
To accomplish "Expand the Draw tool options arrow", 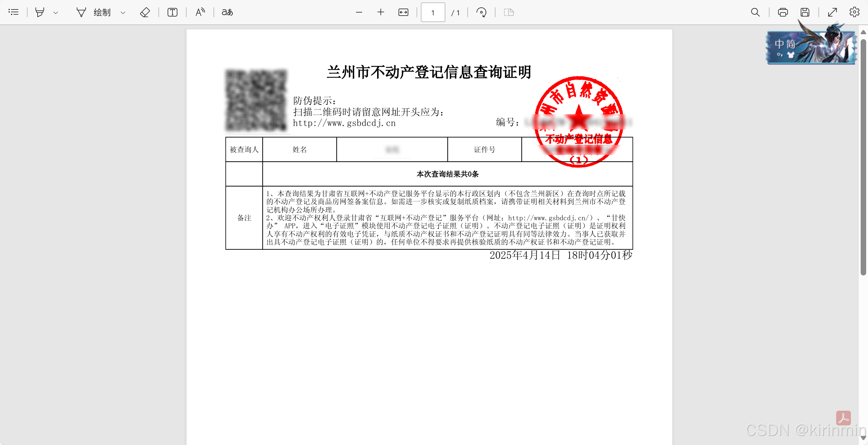I will coord(123,13).
